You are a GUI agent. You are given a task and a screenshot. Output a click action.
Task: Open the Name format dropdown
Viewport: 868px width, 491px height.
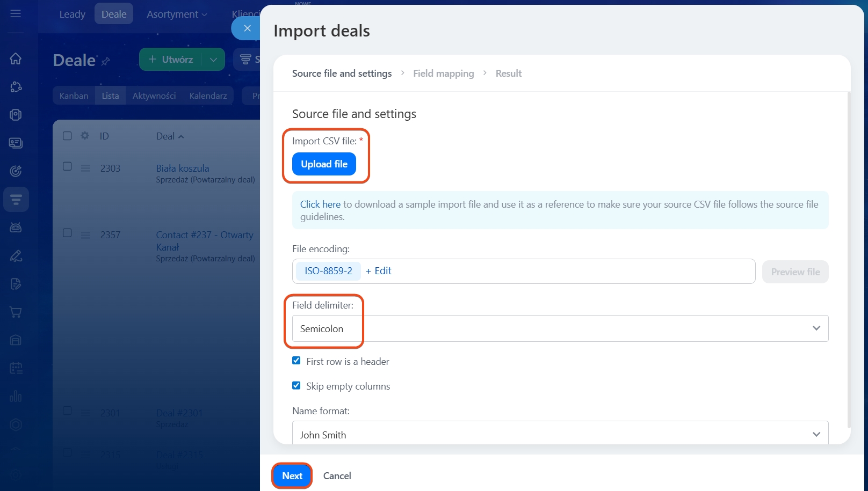560,434
